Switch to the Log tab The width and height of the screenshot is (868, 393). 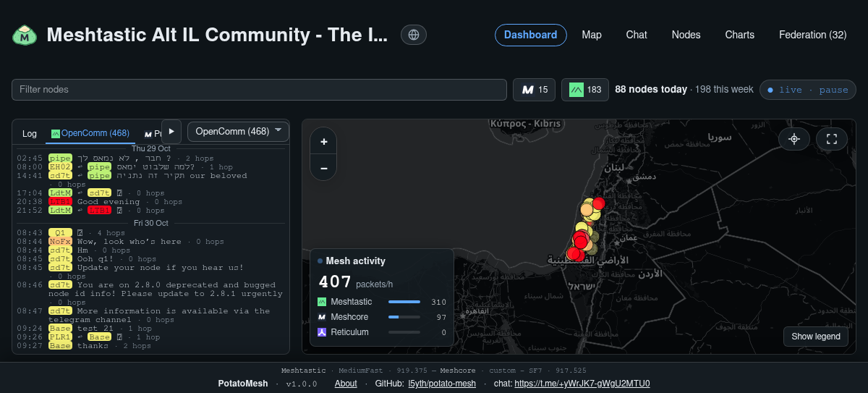click(30, 133)
